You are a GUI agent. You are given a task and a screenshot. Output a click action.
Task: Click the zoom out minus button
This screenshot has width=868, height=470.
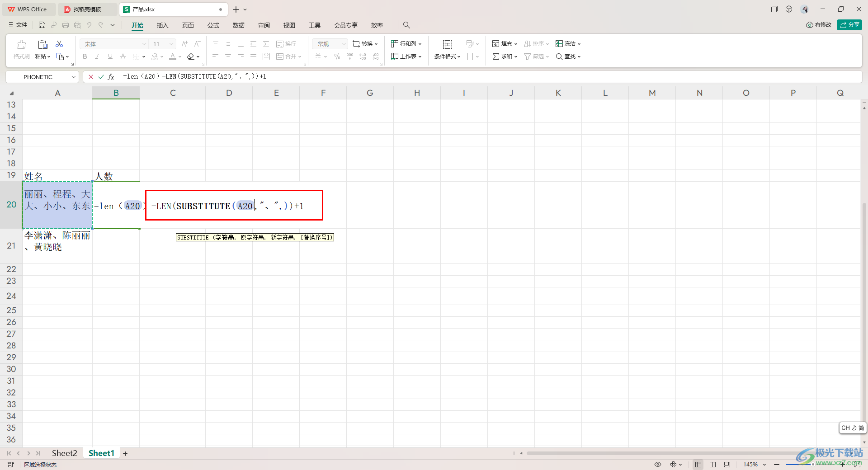point(777,465)
